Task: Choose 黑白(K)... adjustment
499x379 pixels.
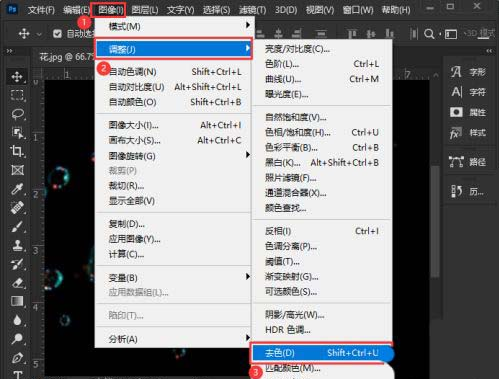Action: coord(322,163)
